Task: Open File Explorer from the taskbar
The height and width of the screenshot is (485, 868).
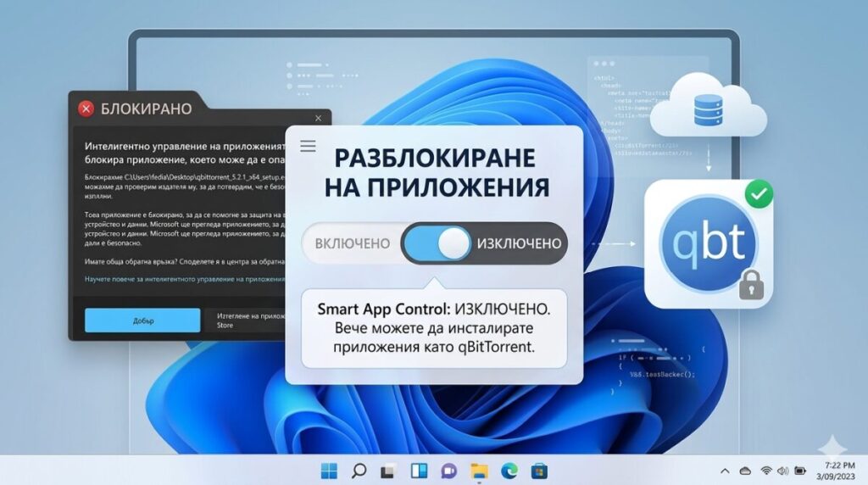Action: [479, 471]
